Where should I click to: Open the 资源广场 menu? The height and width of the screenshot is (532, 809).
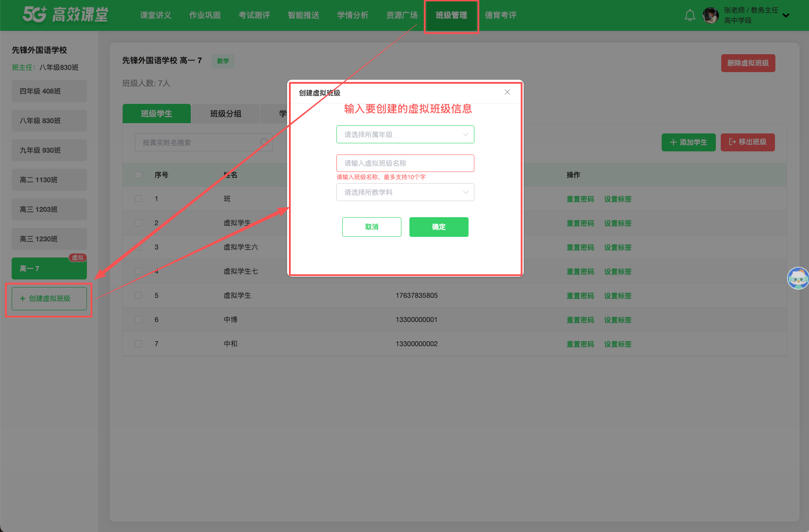tap(402, 15)
